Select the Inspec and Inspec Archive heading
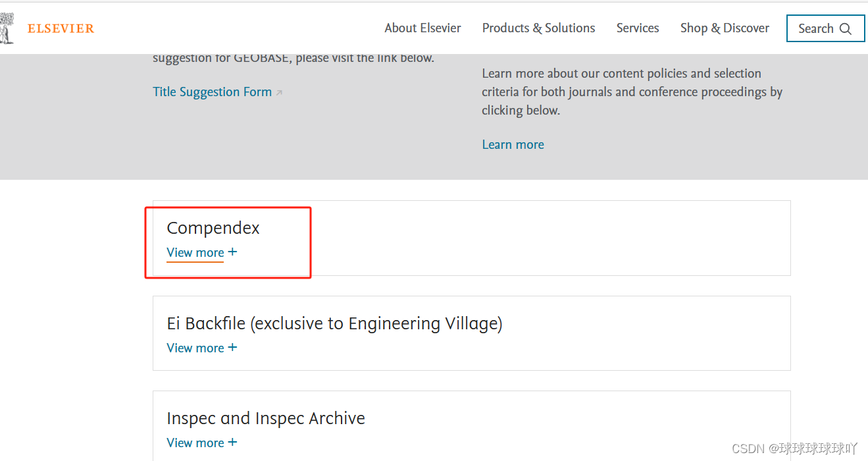868x461 pixels. pyautogui.click(x=266, y=418)
